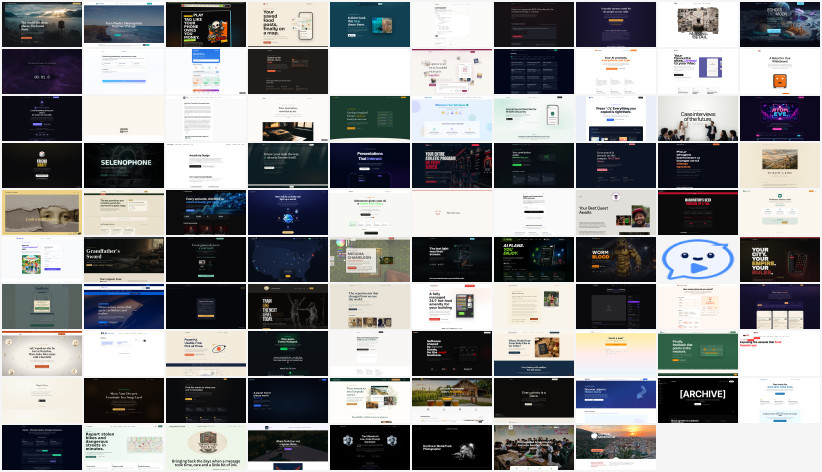Open 'Presentations That Interact' thumbnail
The height and width of the screenshot is (472, 822).
coord(370,166)
